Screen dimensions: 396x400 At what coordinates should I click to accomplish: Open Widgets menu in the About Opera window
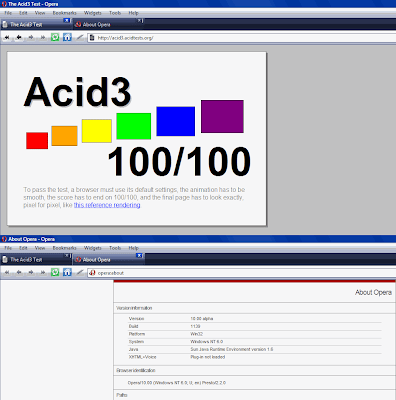point(92,248)
